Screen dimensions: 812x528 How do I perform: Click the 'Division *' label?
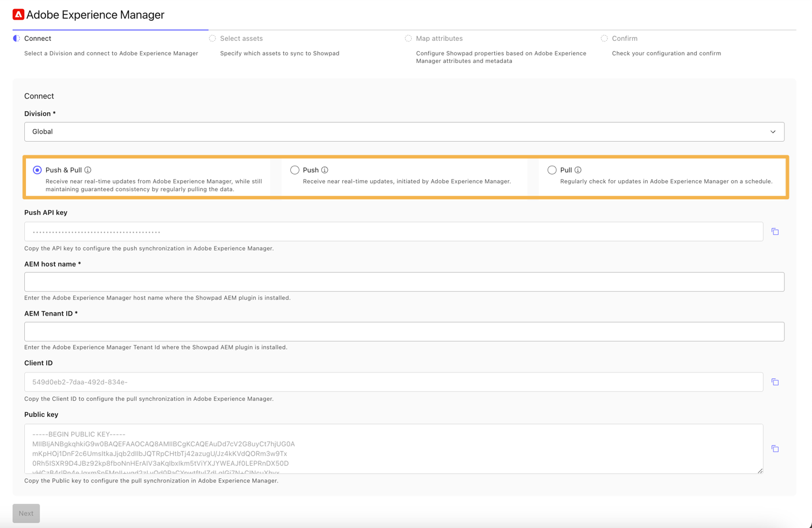(40, 113)
